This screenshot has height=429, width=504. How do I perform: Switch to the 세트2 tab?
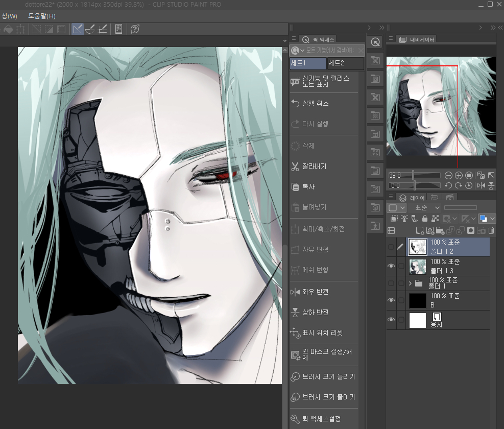345,63
